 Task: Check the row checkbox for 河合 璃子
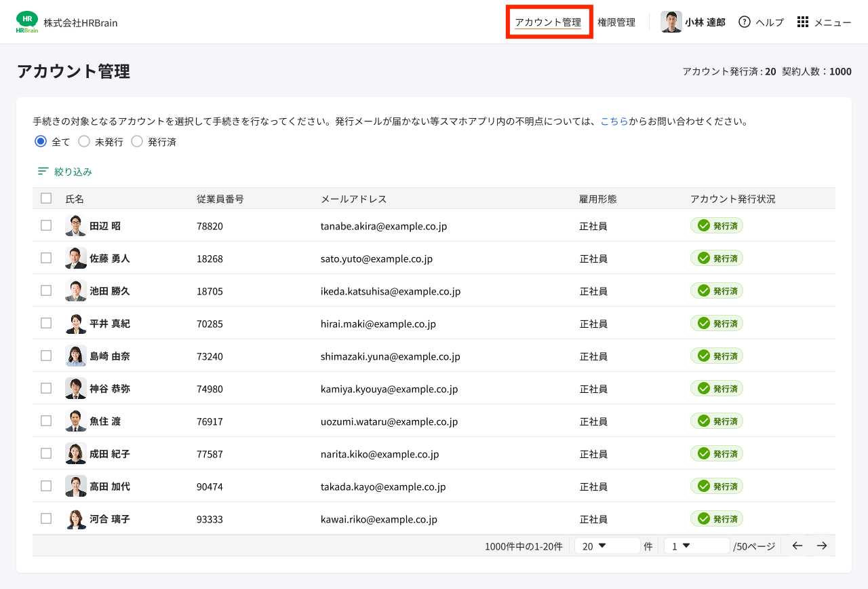click(45, 518)
